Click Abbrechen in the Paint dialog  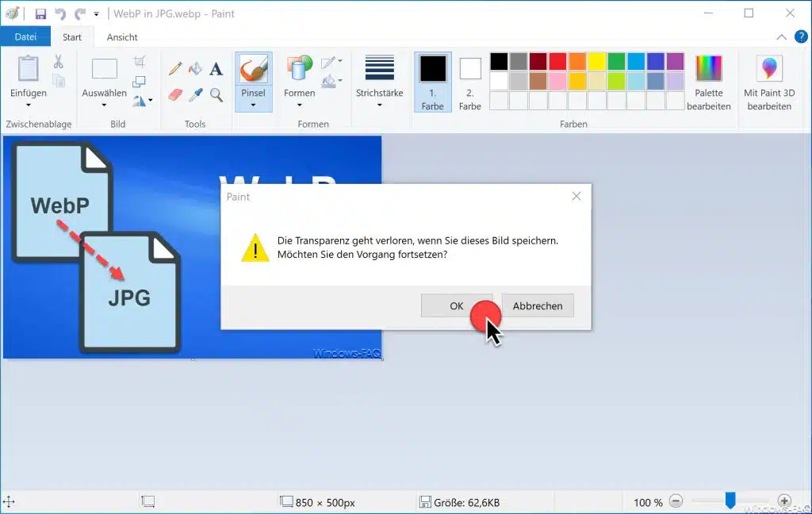pyautogui.click(x=538, y=305)
